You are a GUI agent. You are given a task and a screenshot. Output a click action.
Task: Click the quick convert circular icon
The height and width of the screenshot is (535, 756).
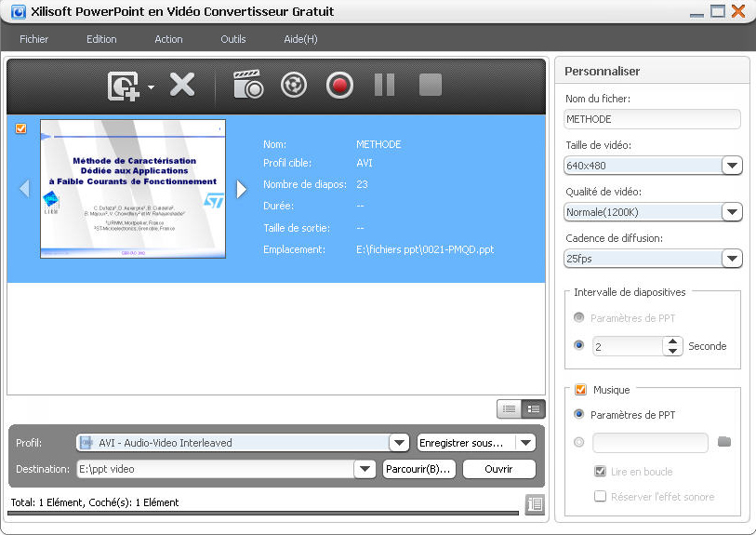[294, 85]
